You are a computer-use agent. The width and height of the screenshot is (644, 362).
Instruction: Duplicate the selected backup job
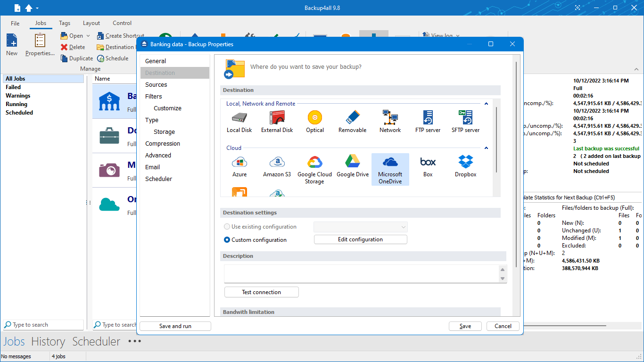(77, 58)
